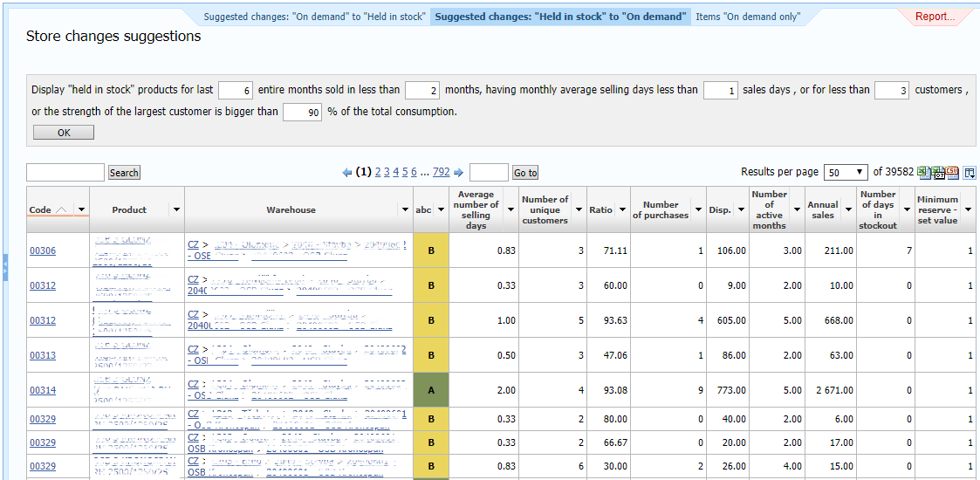Open the Ratio column dropdown arrow
Viewport: 980px width, 480px height.
click(622, 210)
